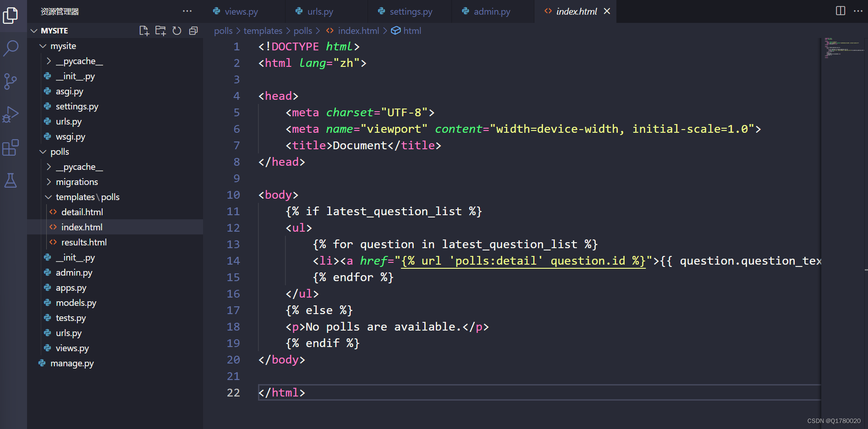
Task: Open the Run and Debug view
Action: pyautogui.click(x=11, y=114)
